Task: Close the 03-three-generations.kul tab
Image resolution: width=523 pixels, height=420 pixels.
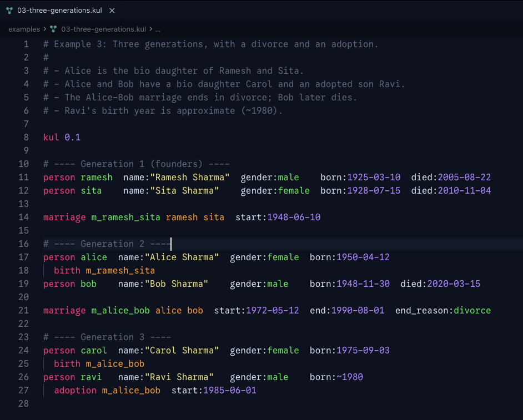Action: click(112, 11)
